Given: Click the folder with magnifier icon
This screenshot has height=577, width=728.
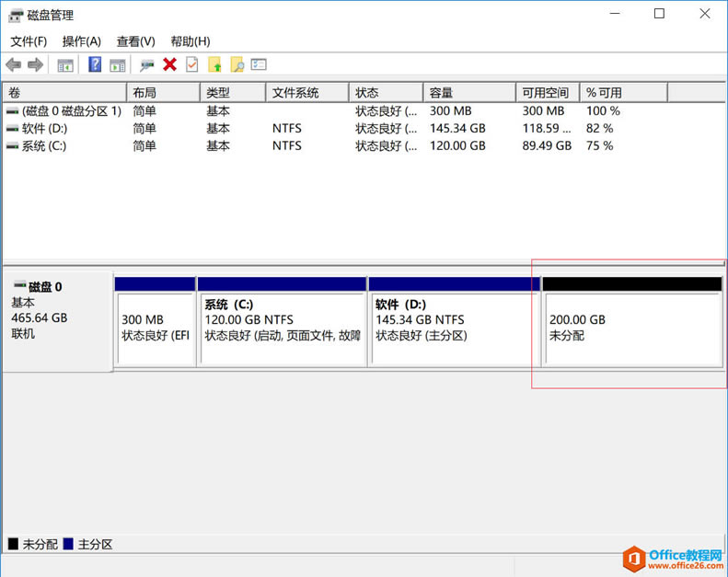Looking at the screenshot, I should pyautogui.click(x=237, y=64).
